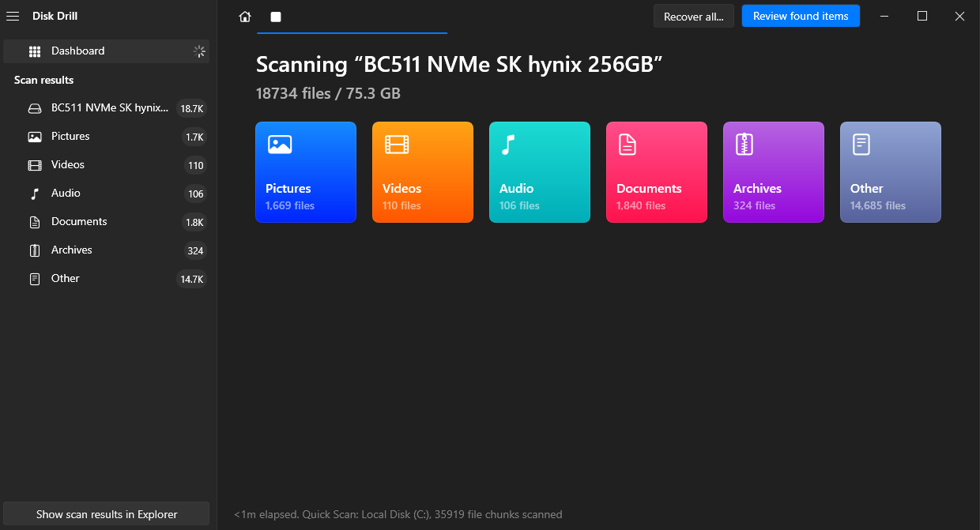Click the scan progress bar at top
980x530 pixels.
point(352,33)
